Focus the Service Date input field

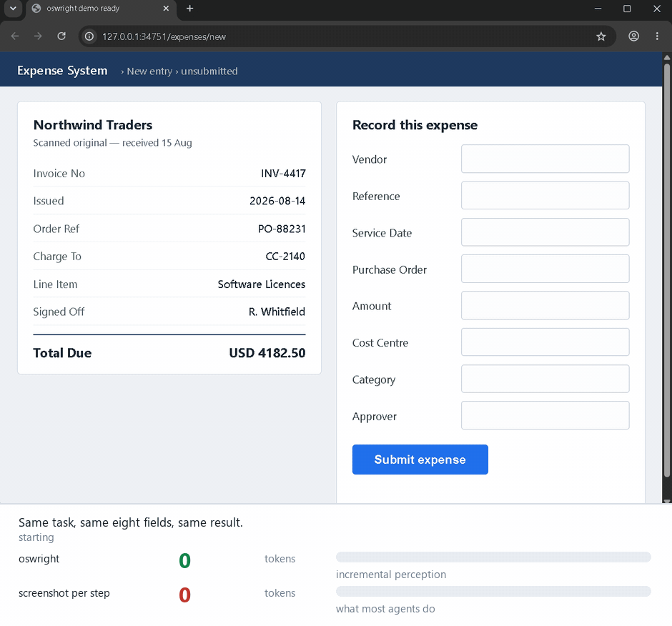click(x=545, y=232)
